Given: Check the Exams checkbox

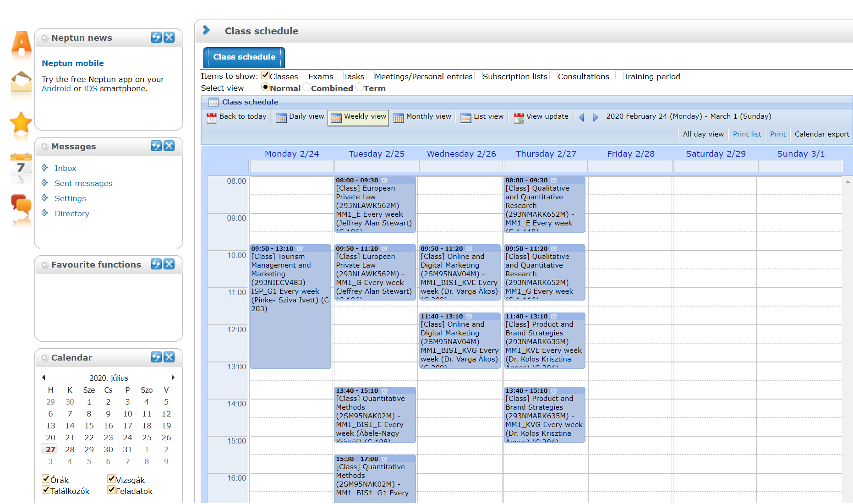Looking at the screenshot, I should pyautogui.click(x=304, y=75).
